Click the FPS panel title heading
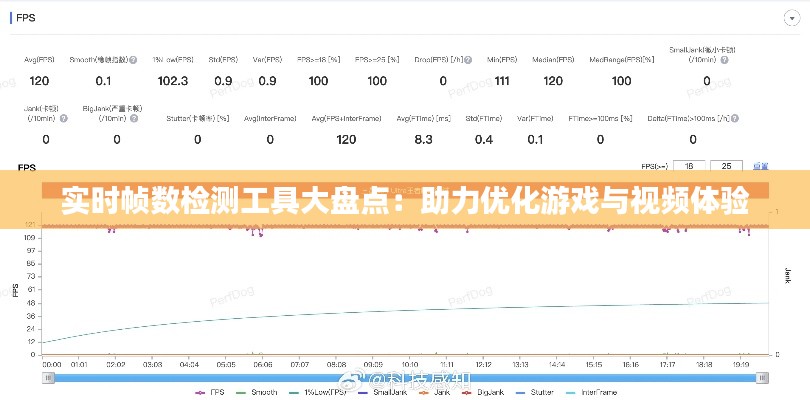810x400 pixels. 26,18
